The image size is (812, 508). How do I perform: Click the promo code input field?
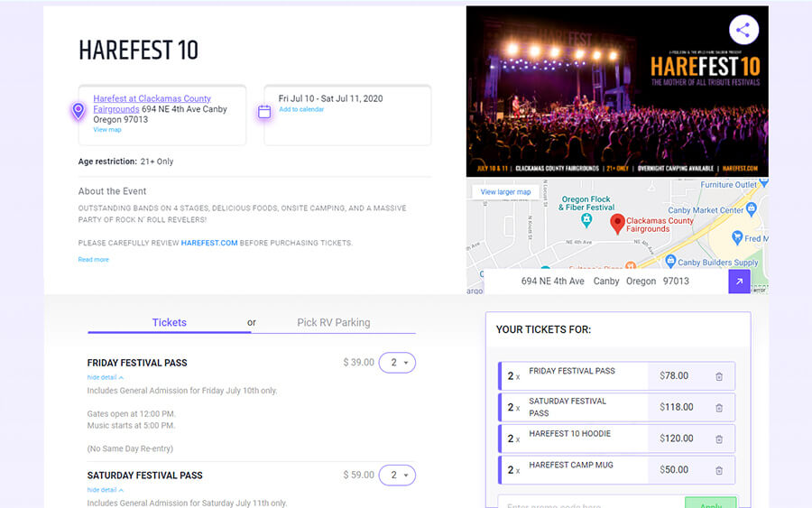[x=591, y=503]
